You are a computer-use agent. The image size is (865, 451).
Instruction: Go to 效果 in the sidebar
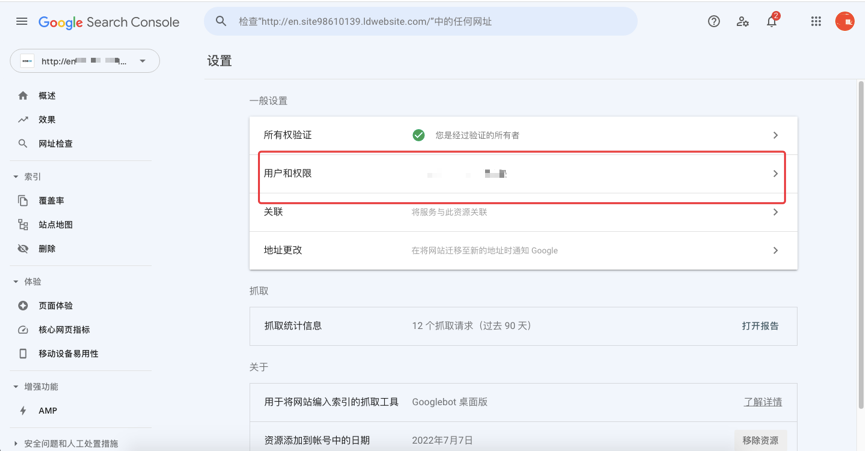(47, 120)
